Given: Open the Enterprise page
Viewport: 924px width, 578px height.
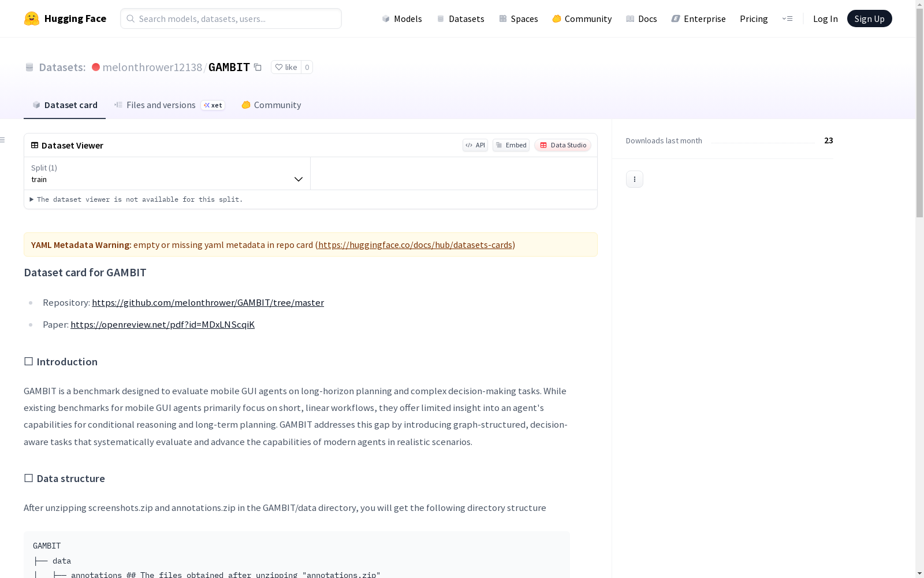Looking at the screenshot, I should click(x=699, y=18).
